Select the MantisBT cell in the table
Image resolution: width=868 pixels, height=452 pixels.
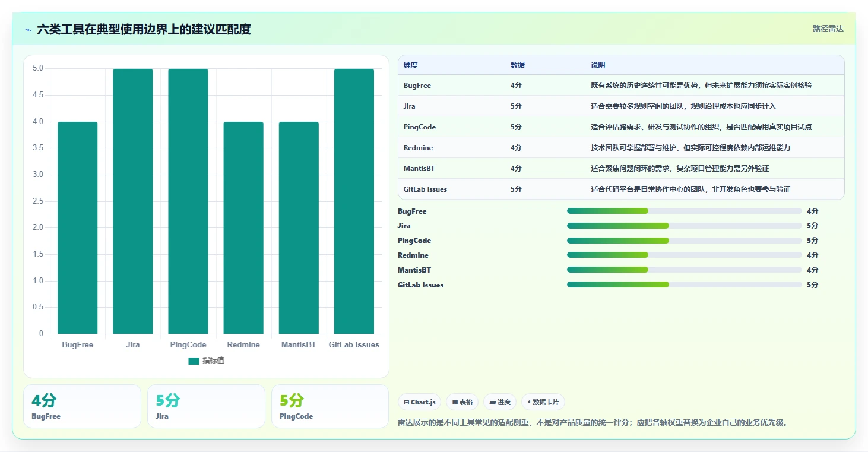coord(419,169)
